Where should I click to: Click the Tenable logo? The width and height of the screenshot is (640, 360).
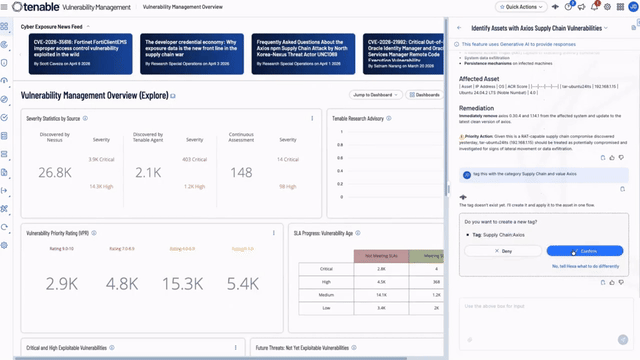(x=36, y=7)
